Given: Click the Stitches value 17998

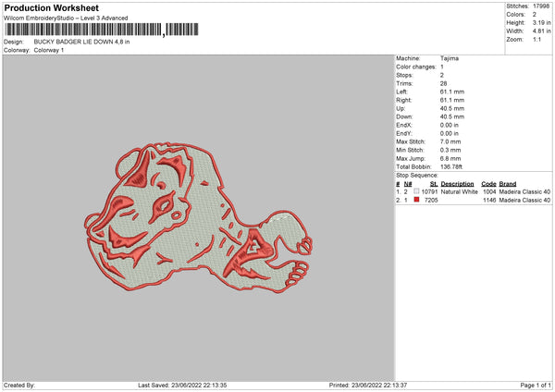Looking at the screenshot, I should click(541, 6).
